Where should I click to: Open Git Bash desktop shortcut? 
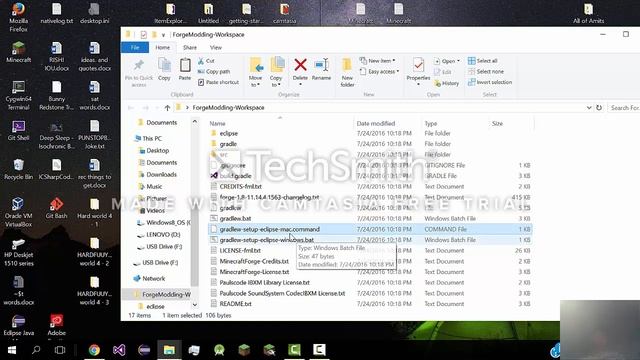point(56,208)
